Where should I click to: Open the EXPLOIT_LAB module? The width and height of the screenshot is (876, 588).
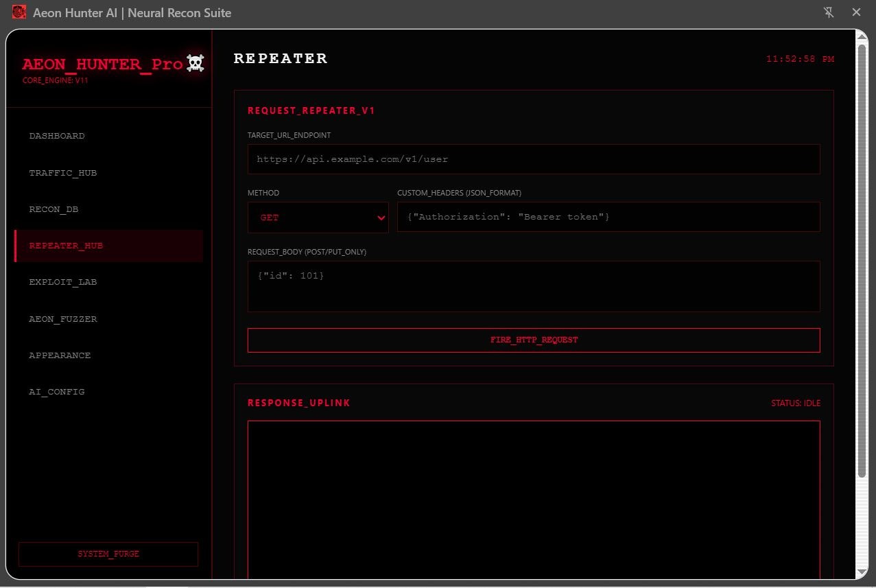pos(63,282)
